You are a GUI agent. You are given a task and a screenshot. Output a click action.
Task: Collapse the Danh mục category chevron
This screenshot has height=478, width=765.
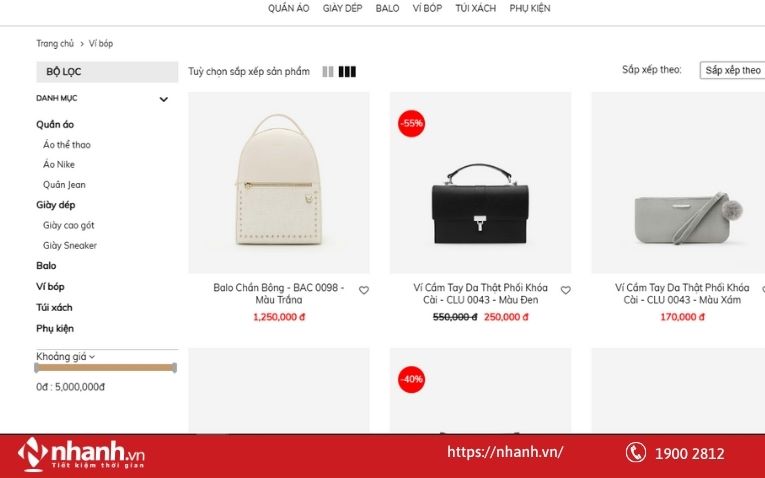[163, 99]
